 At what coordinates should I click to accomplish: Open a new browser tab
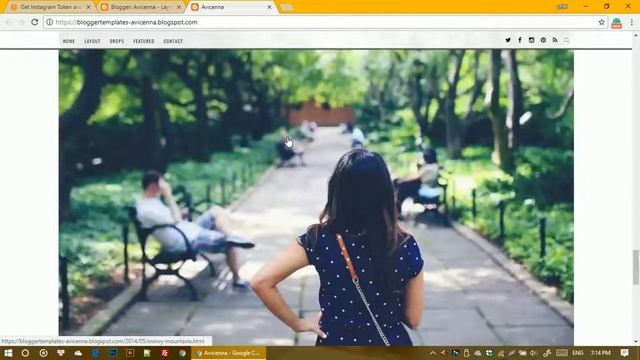(x=287, y=7)
